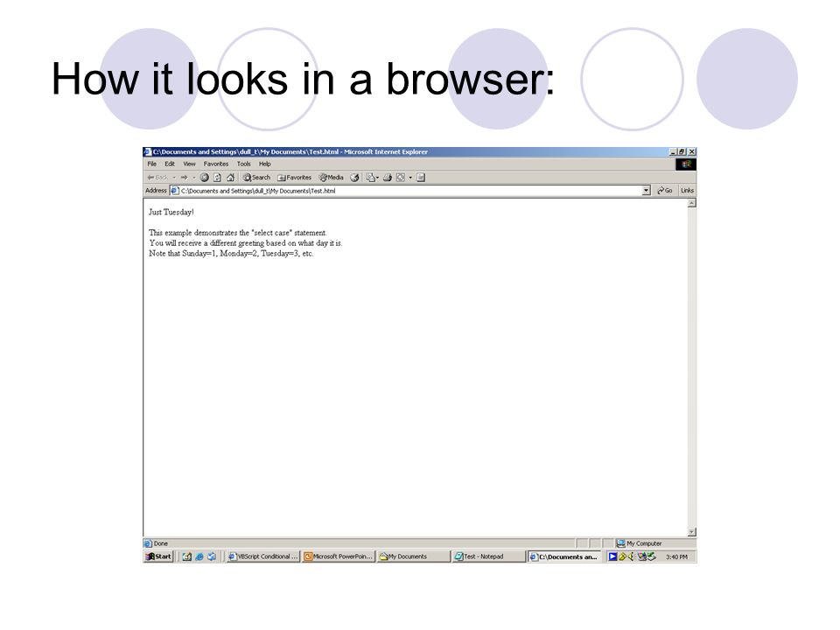Launch Internet Explorer from quick launch
840x630 pixels.
199,556
